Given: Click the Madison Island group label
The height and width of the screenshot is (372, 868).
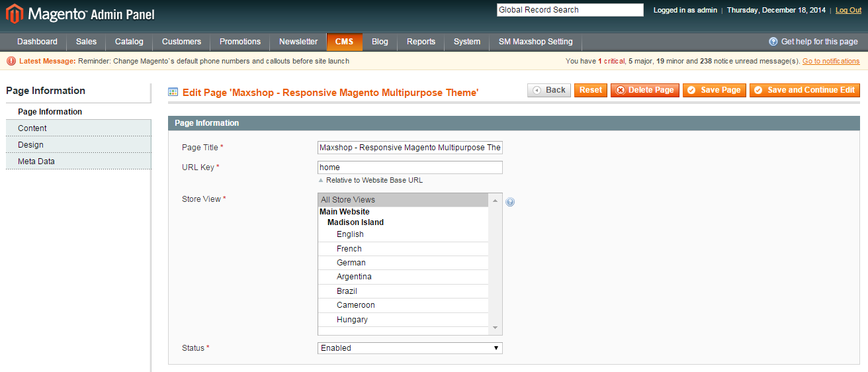Looking at the screenshot, I should pyautogui.click(x=355, y=222).
